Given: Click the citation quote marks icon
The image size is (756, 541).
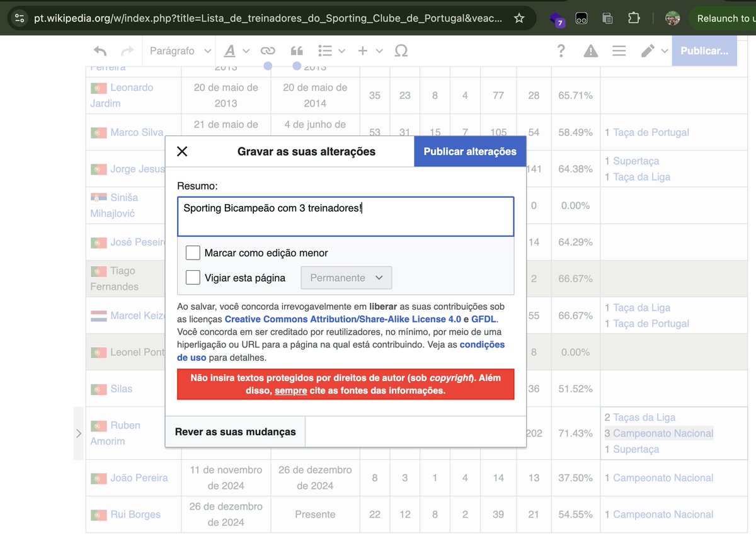Looking at the screenshot, I should pos(297,51).
